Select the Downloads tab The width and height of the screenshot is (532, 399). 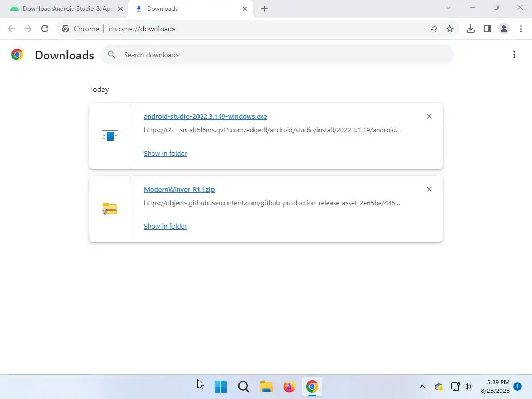point(191,9)
